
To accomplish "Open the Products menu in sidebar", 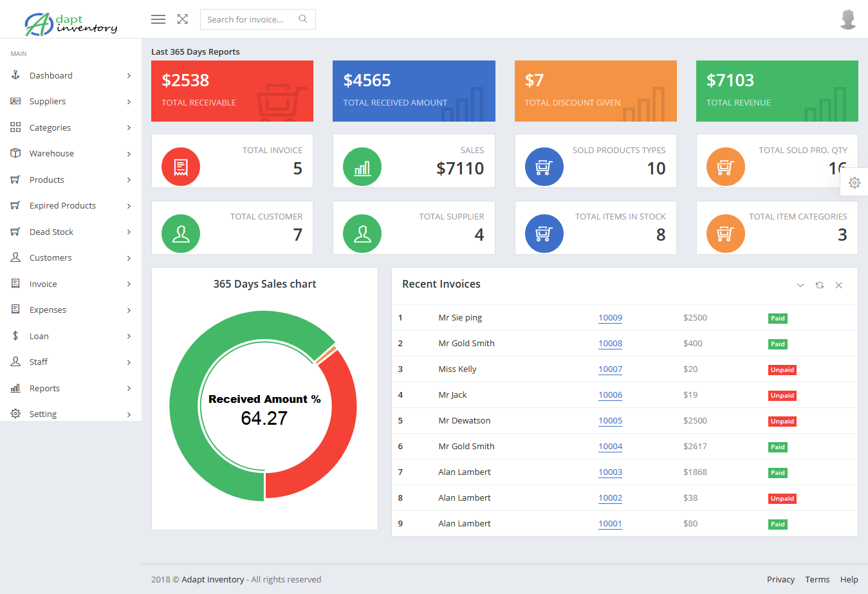I will [48, 180].
